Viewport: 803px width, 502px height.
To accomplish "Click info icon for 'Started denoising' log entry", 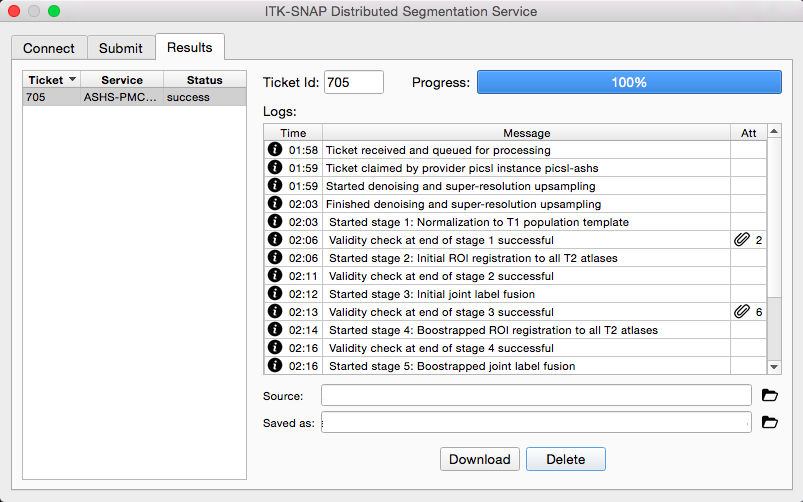I will (x=275, y=185).
